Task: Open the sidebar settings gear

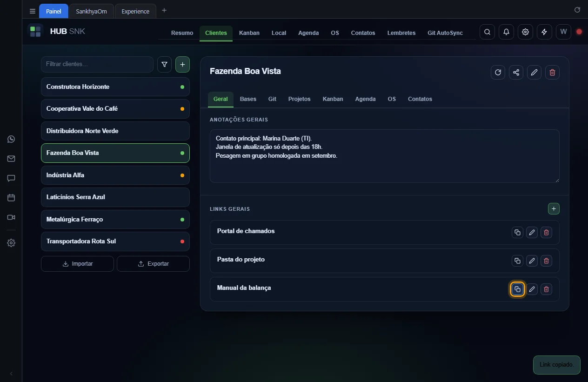Action: (11, 243)
